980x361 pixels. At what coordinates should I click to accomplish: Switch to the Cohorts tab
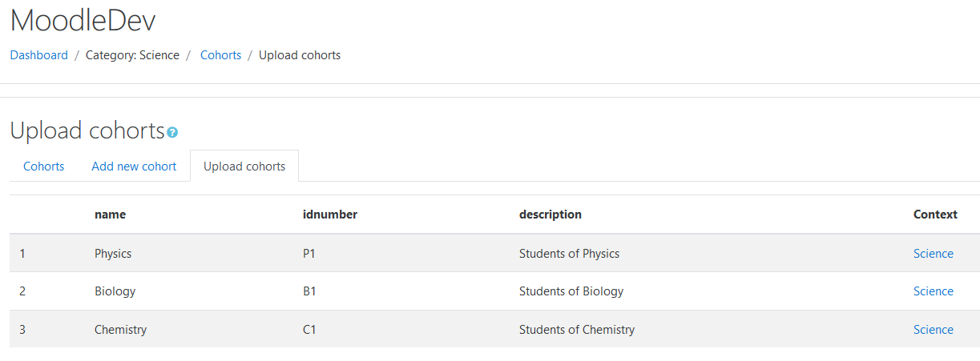click(x=44, y=166)
